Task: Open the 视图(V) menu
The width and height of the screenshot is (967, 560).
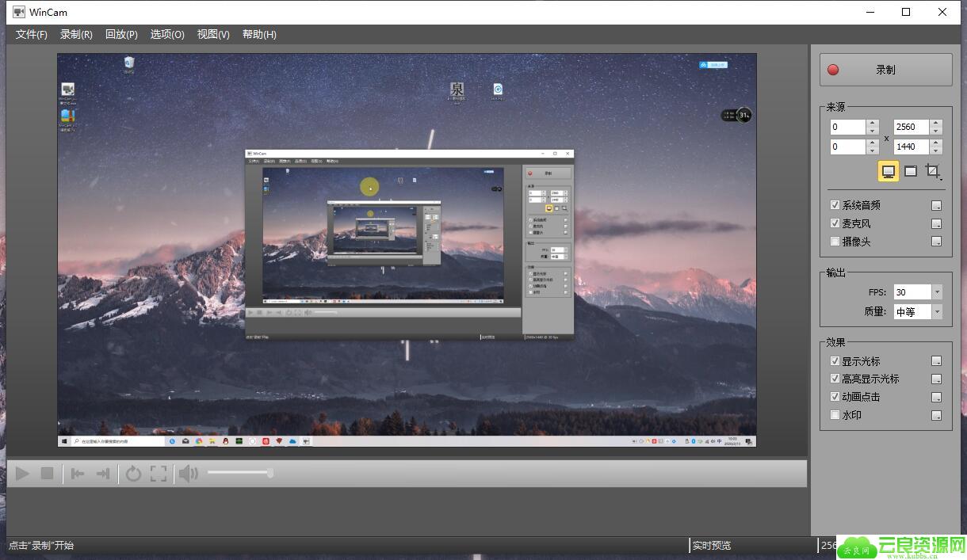Action: [213, 35]
